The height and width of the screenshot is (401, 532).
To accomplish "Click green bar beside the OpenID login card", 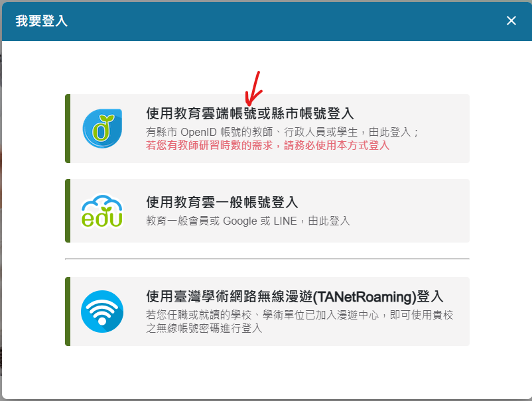I will coord(68,129).
